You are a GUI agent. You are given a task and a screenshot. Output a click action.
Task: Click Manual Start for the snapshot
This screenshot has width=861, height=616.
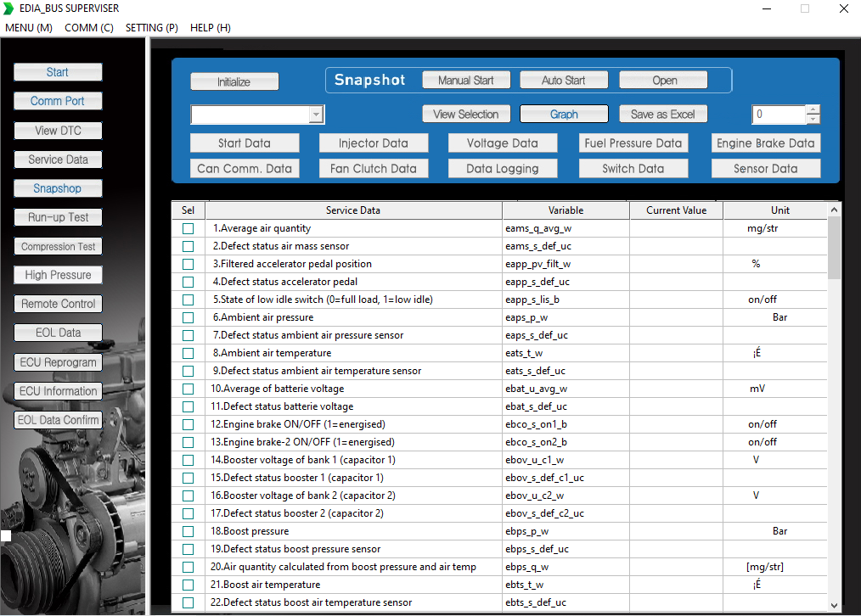466,80
